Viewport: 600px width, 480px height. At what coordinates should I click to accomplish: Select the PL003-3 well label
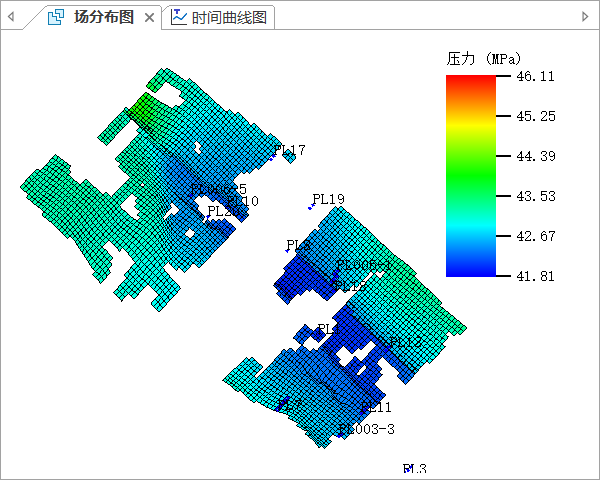tap(367, 430)
